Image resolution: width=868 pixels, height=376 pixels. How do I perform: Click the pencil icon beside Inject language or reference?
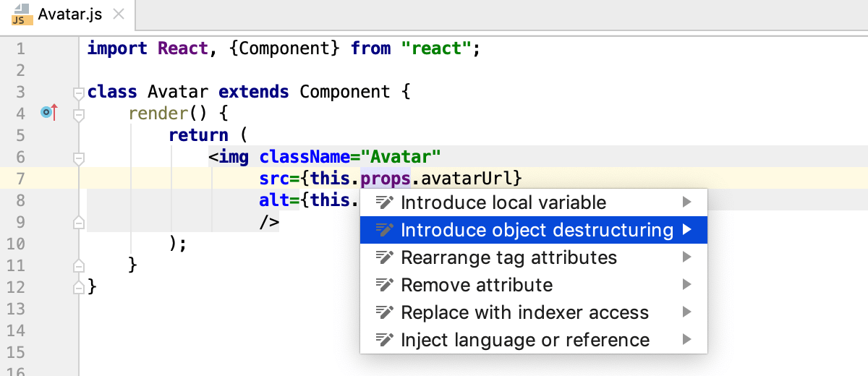pyautogui.click(x=385, y=341)
